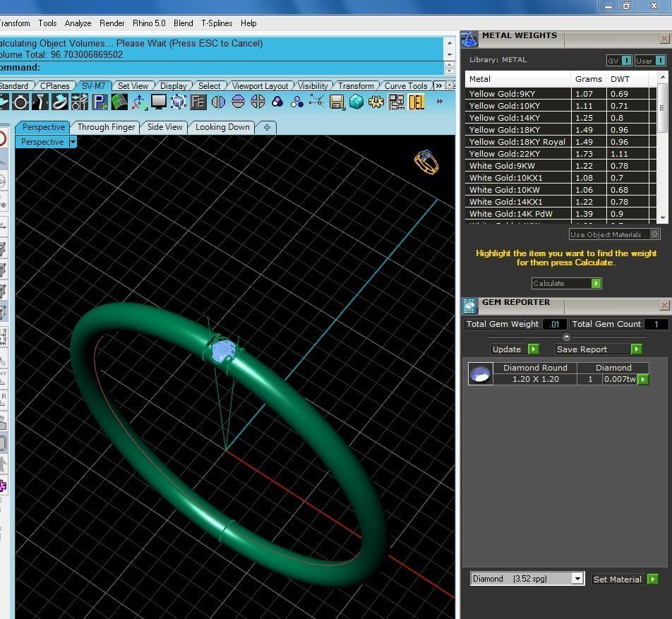Switch to the Set View toolbar tab
672x619 pixels.
(x=133, y=85)
